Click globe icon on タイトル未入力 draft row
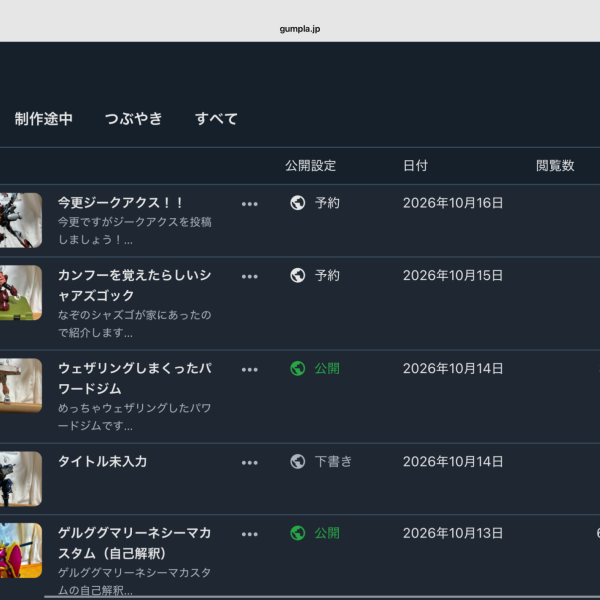This screenshot has height=600, width=600. point(298,461)
